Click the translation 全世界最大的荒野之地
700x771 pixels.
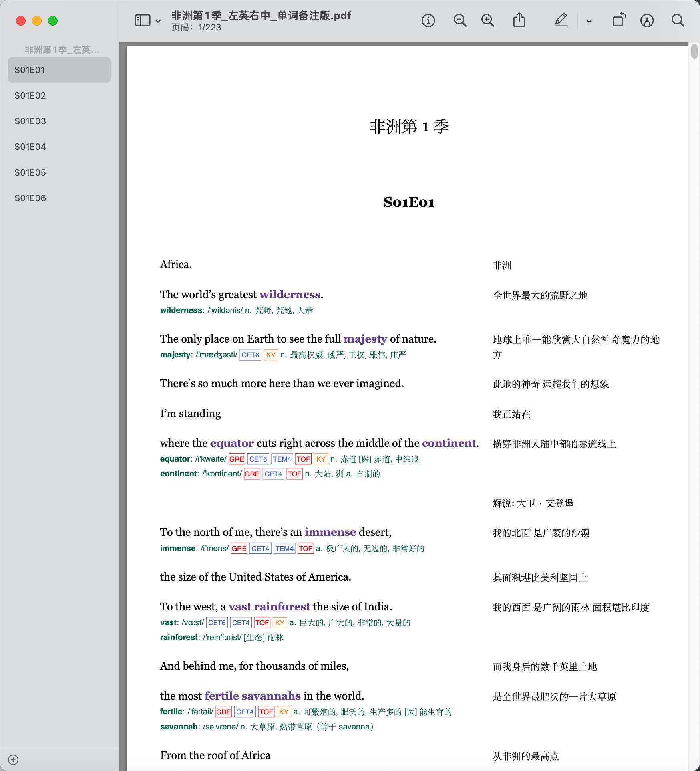540,296
